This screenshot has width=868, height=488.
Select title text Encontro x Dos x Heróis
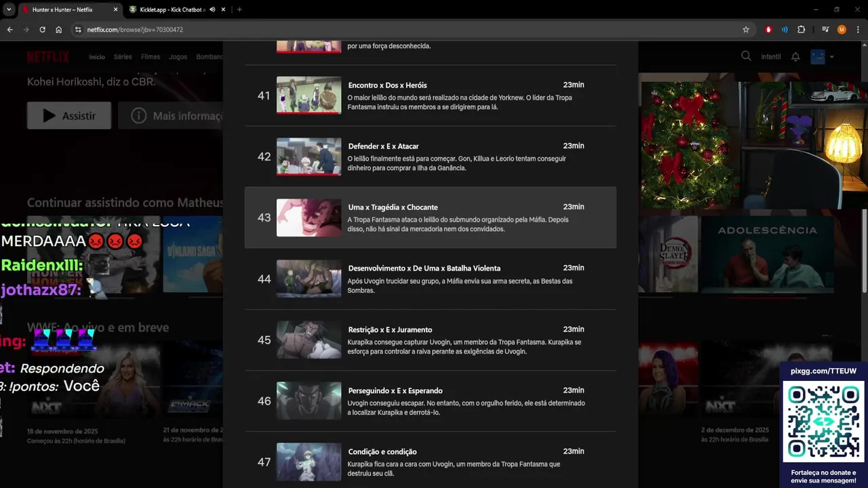tap(387, 85)
